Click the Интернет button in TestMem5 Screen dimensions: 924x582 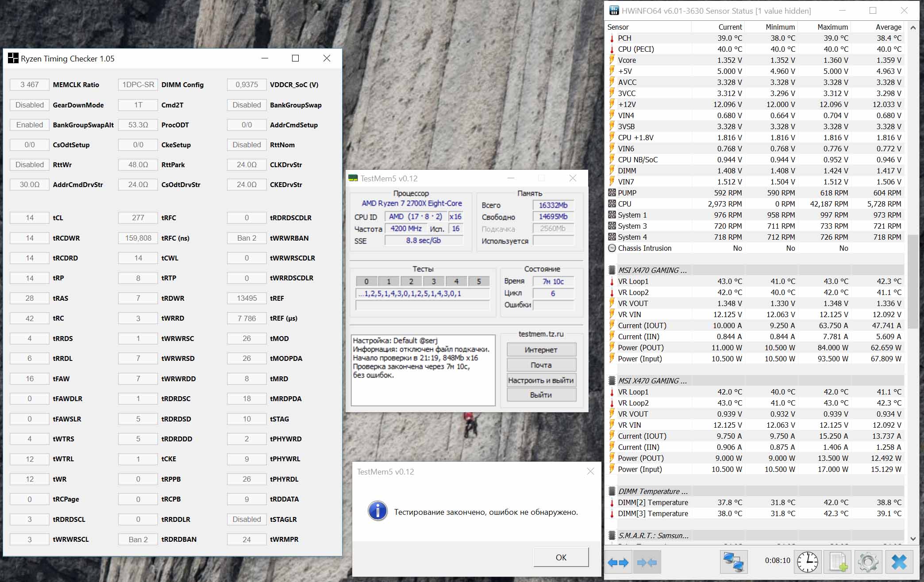541,350
